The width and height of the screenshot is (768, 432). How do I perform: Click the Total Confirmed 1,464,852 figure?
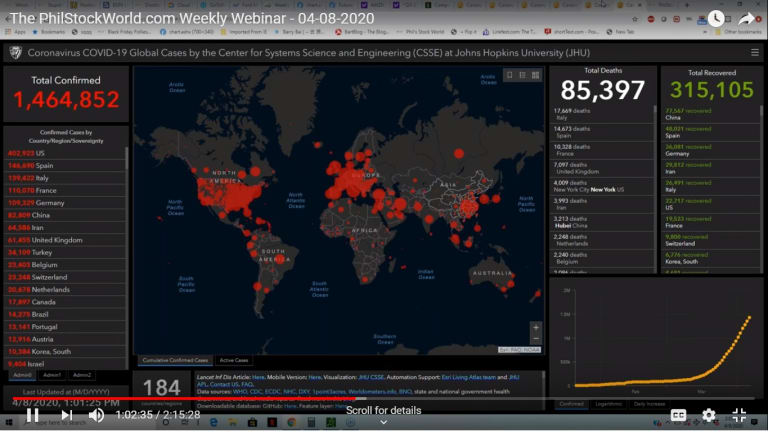click(x=66, y=99)
